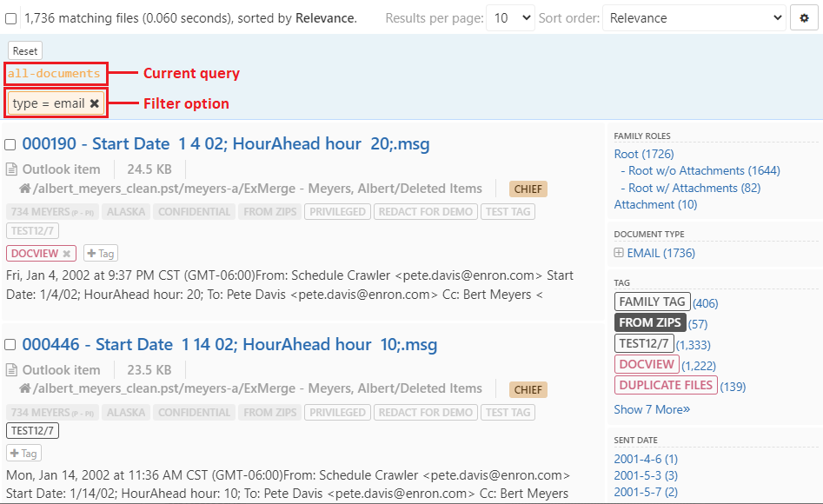Expand Show 7 More tags
Viewport: 823px width, 504px height.
coord(652,409)
